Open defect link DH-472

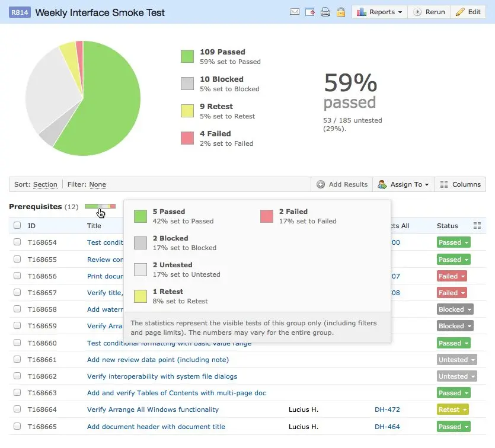[387, 409]
